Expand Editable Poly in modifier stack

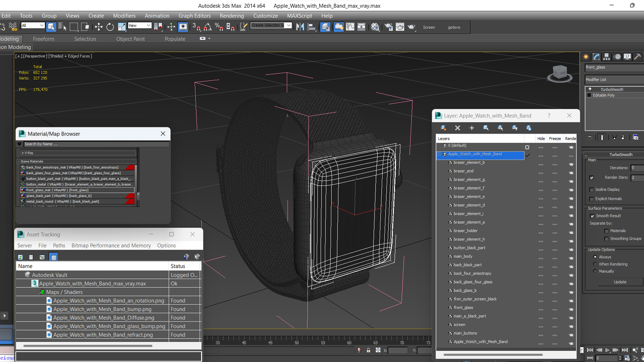pyautogui.click(x=589, y=95)
